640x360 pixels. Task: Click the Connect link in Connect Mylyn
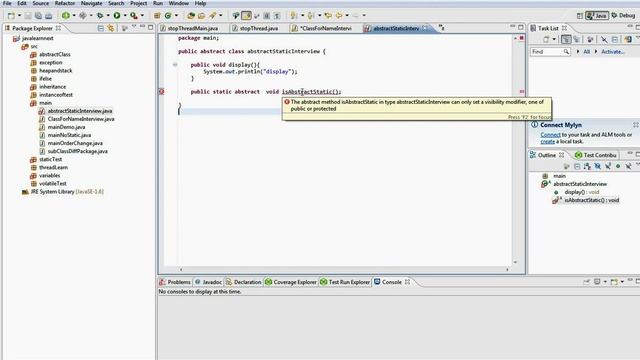tap(550, 135)
